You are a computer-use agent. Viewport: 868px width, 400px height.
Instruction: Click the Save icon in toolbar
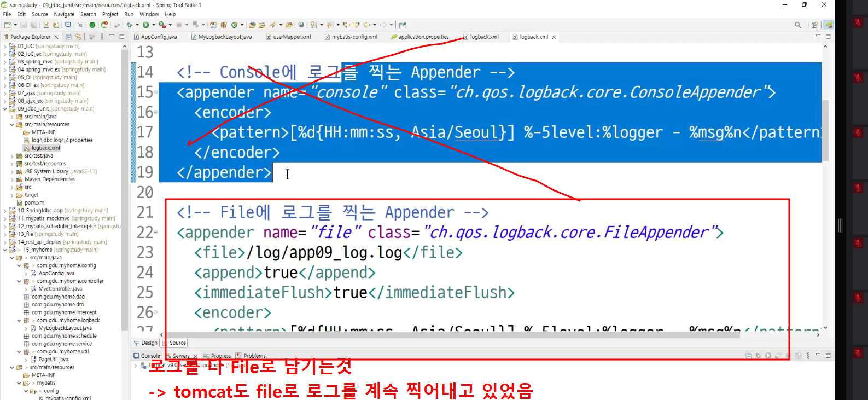24,25
